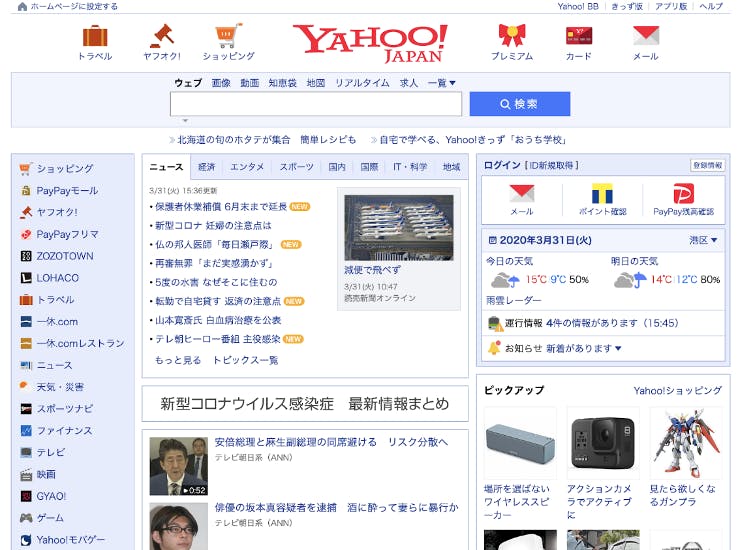Image resolution: width=752 pixels, height=550 pixels.
Task: Switch to the 国内 news tab
Action: click(337, 167)
